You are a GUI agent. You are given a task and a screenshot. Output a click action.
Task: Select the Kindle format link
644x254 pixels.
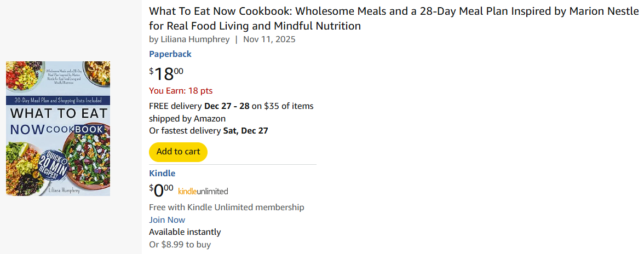[162, 174]
